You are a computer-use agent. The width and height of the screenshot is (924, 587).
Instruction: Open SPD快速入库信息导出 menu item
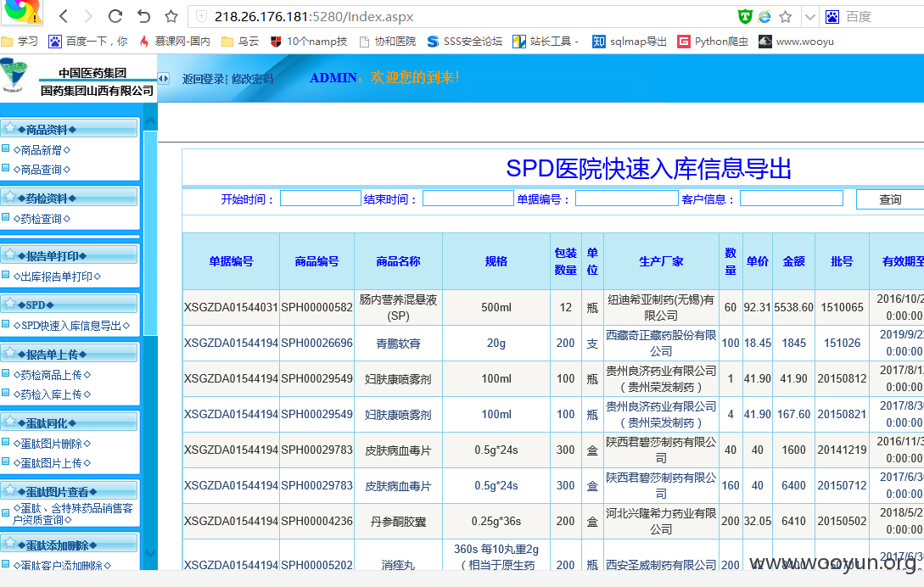[71, 326]
